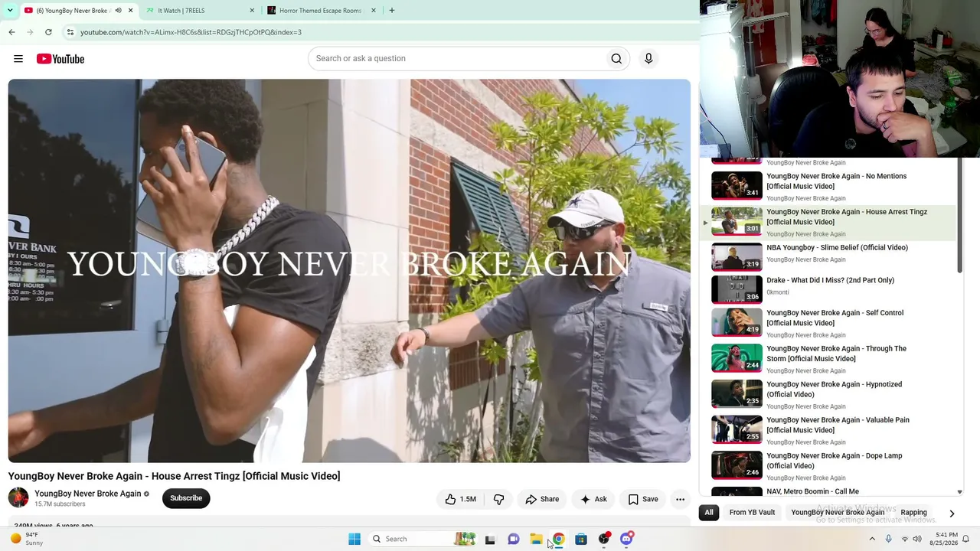Open Discord from taskbar

(626, 539)
